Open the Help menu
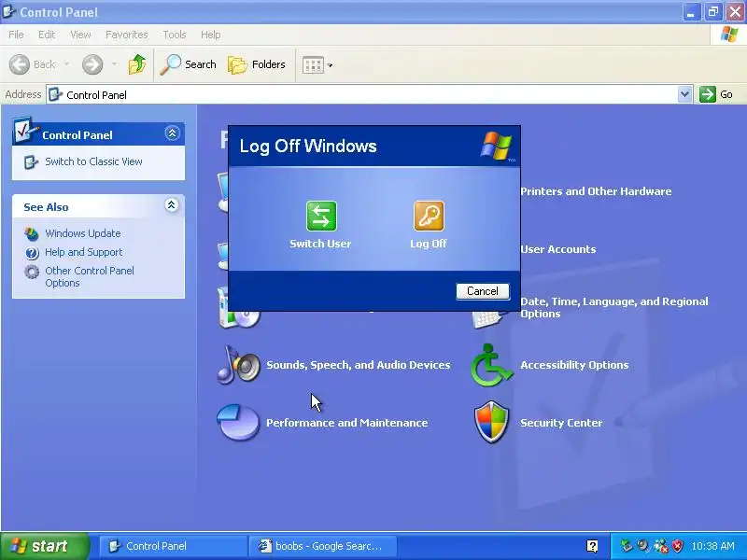 pos(211,35)
